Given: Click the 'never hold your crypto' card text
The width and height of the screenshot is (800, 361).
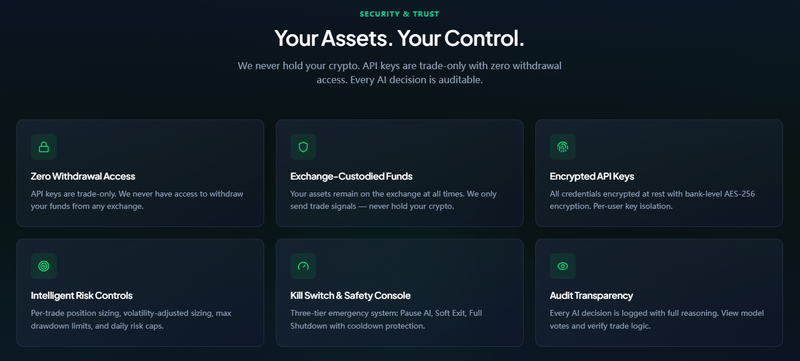Looking at the screenshot, I should (x=393, y=200).
